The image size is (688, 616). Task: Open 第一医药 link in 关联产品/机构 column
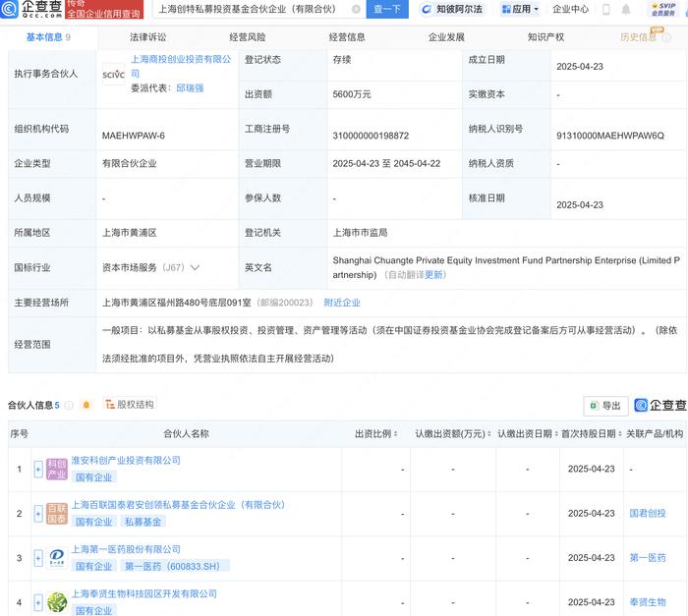pyautogui.click(x=648, y=558)
